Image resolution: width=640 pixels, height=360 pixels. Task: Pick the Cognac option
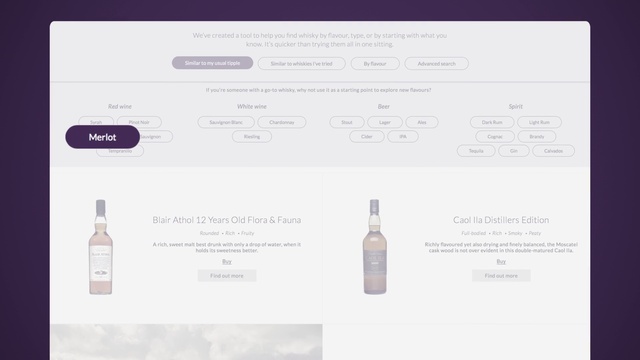(495, 136)
